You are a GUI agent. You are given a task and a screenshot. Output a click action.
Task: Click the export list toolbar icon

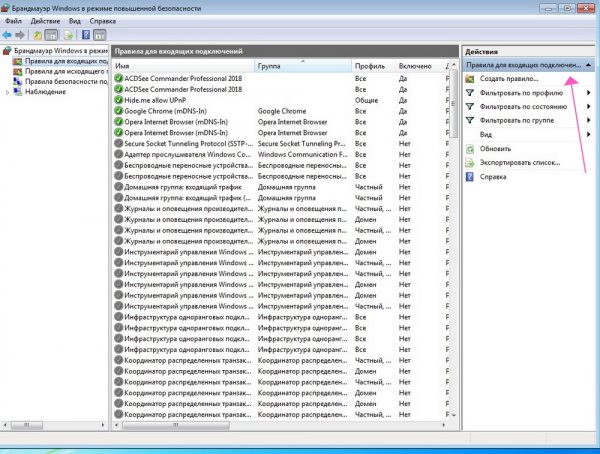point(68,35)
